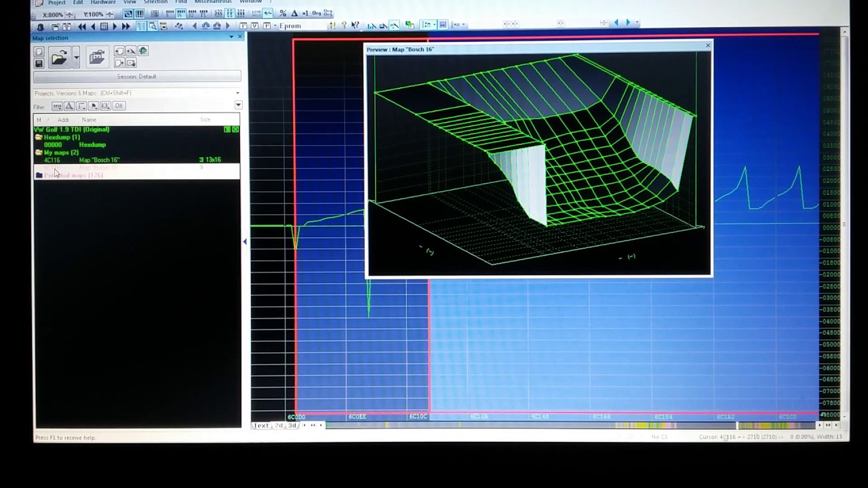
Task: Step forward one position (single right arrow)
Action: (115, 26)
